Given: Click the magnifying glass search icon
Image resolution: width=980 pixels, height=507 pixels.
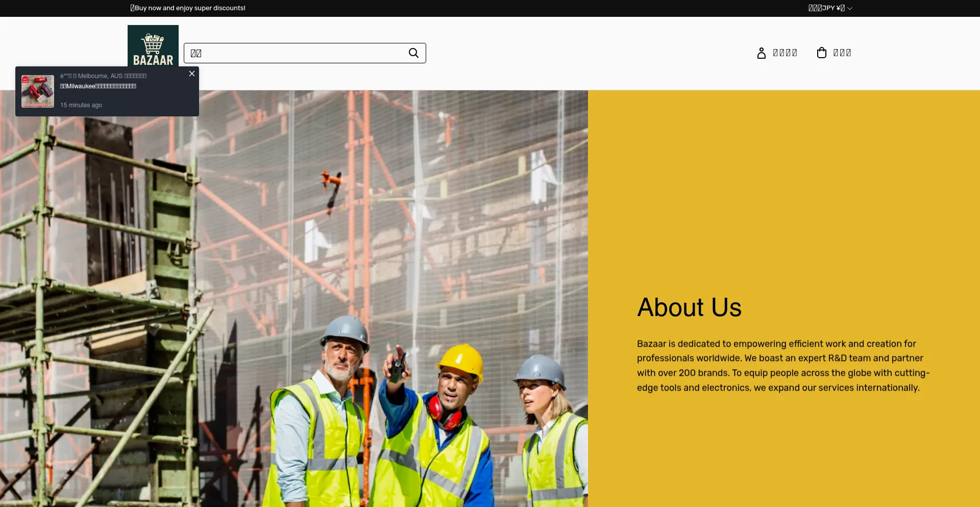Looking at the screenshot, I should pyautogui.click(x=413, y=53).
